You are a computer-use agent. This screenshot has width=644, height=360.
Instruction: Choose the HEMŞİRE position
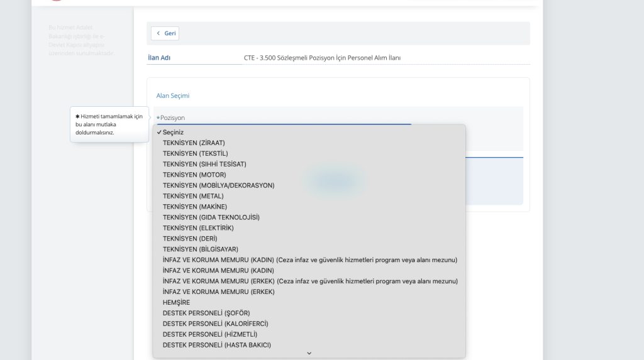click(x=176, y=303)
